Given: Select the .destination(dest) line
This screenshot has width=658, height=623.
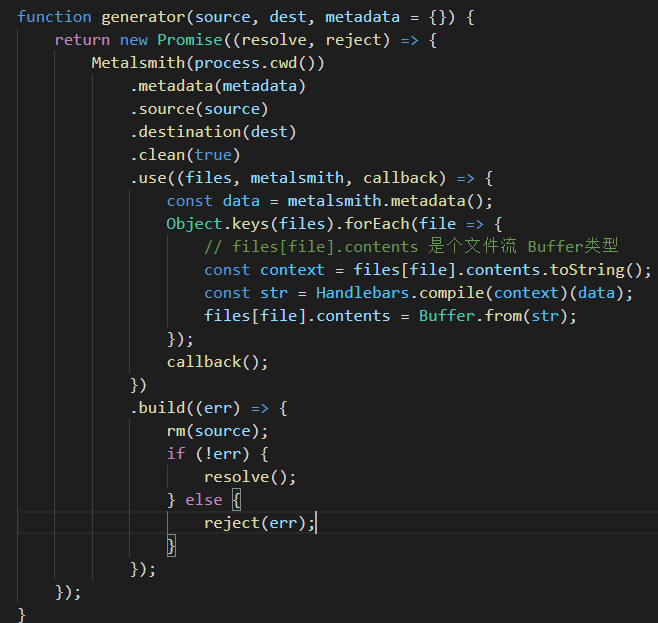Looking at the screenshot, I should pyautogui.click(x=213, y=131).
